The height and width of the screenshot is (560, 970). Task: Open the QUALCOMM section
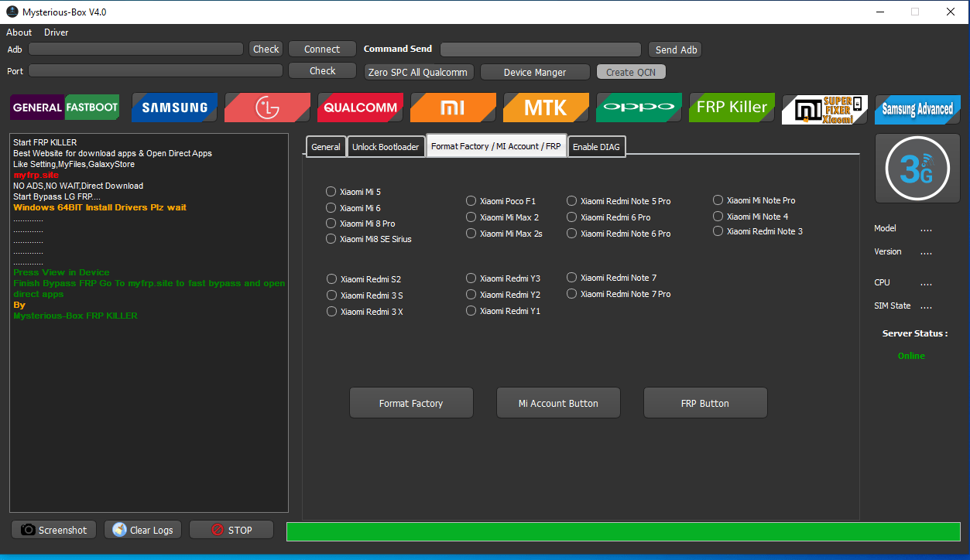(x=359, y=108)
